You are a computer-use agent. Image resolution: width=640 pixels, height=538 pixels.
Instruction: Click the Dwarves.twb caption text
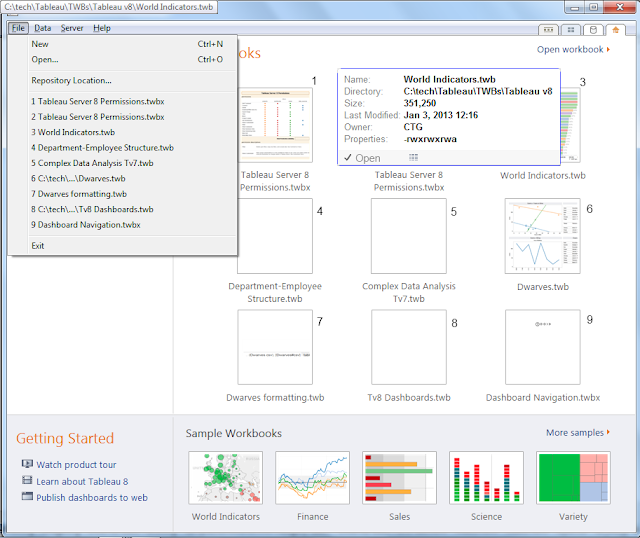click(542, 287)
